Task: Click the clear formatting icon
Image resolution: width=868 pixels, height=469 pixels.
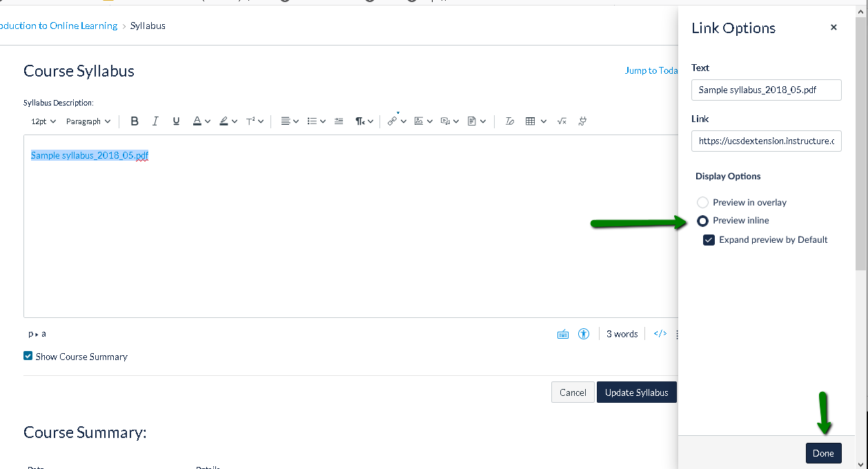Action: pyautogui.click(x=509, y=121)
